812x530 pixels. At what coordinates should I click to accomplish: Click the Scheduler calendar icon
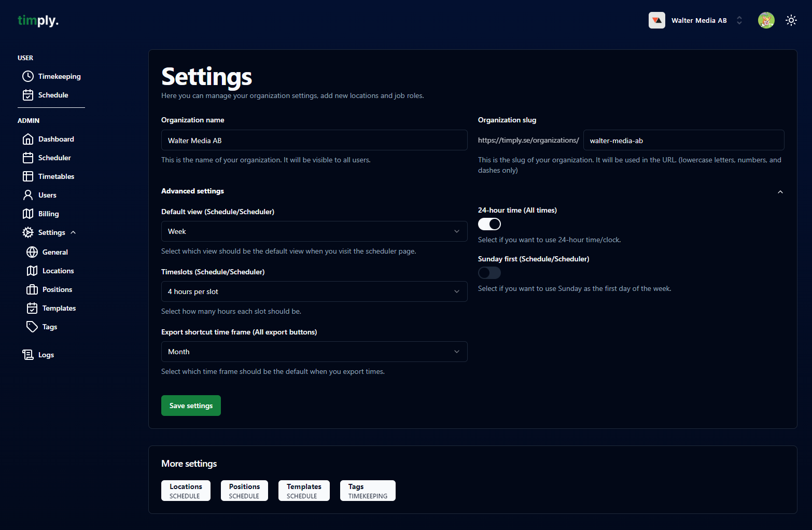point(28,158)
